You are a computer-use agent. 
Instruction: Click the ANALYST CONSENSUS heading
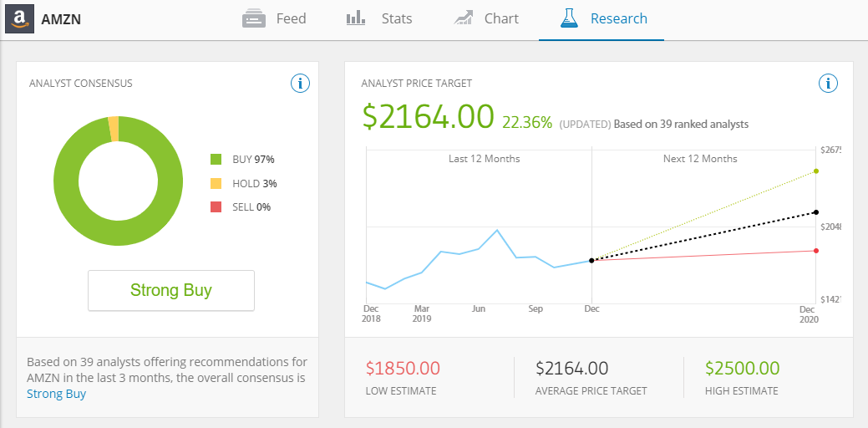pos(81,84)
